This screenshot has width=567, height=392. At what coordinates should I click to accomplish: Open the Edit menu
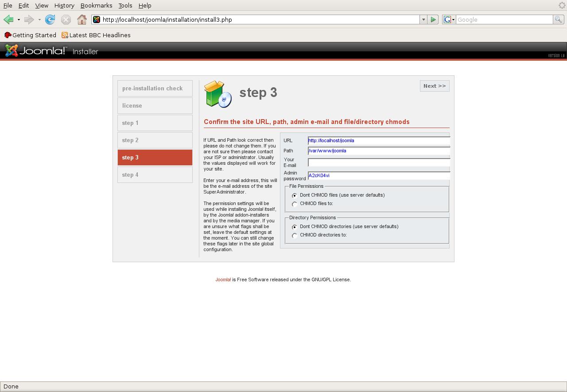click(23, 5)
